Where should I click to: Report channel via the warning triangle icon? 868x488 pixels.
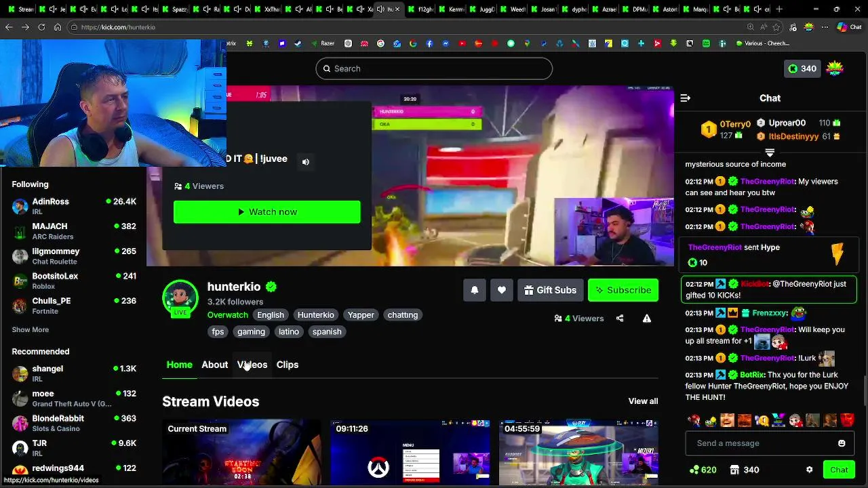pyautogui.click(x=647, y=319)
